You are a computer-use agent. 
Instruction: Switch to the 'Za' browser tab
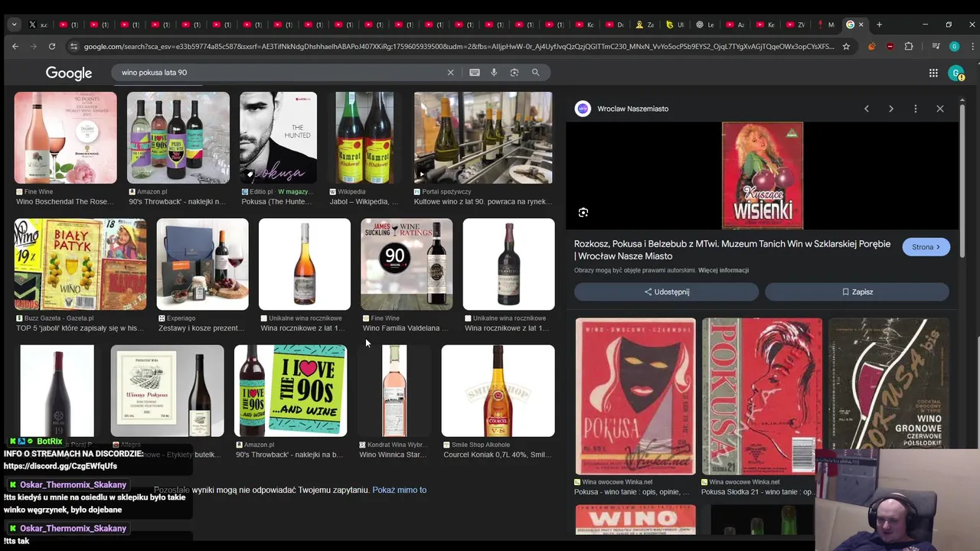[x=645, y=24]
